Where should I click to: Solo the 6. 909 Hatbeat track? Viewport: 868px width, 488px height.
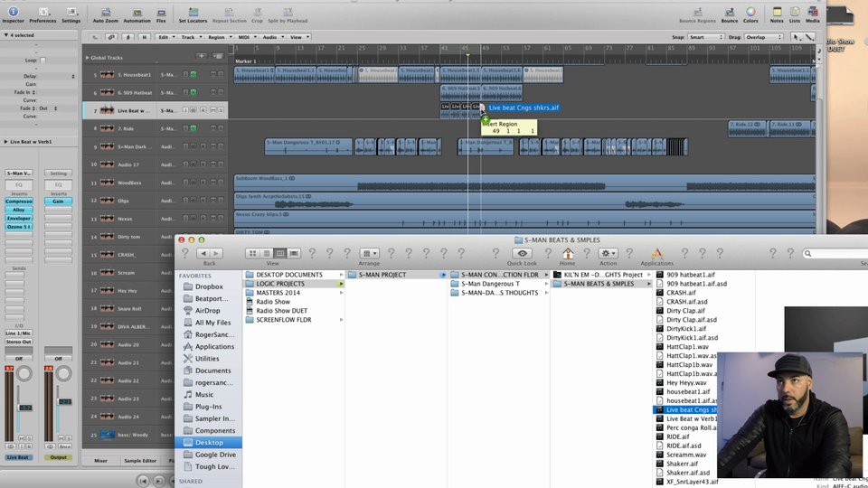[x=221, y=92]
